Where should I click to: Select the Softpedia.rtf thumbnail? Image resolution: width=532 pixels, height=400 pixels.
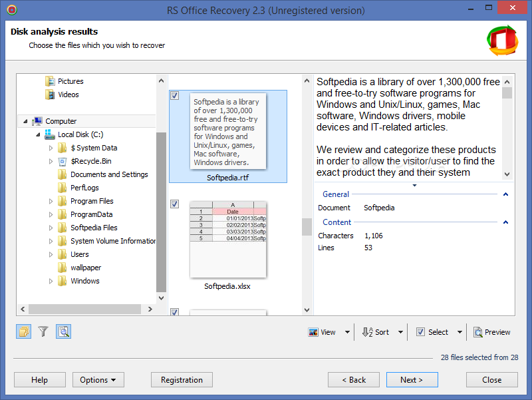coord(228,131)
